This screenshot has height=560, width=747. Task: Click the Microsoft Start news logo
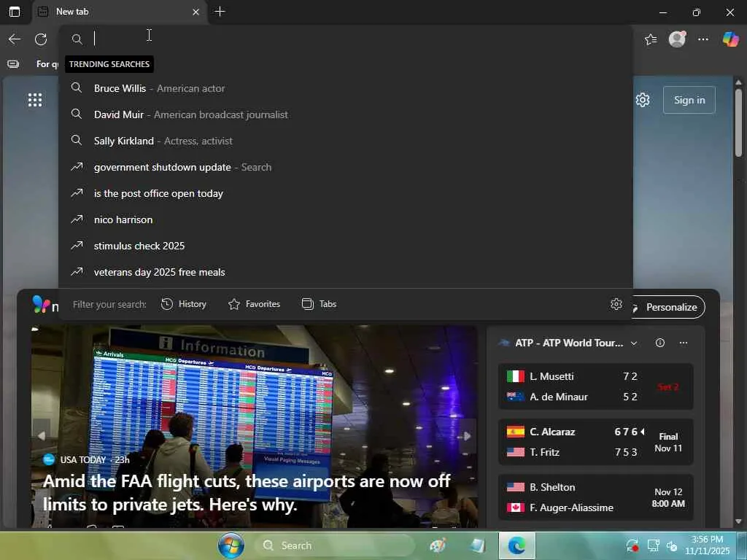point(42,304)
